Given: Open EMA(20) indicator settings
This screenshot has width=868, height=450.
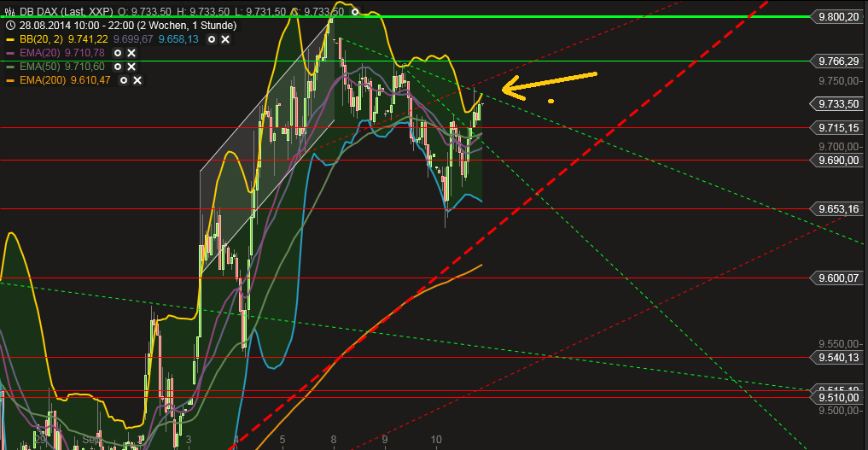Looking at the screenshot, I should pos(118,53).
